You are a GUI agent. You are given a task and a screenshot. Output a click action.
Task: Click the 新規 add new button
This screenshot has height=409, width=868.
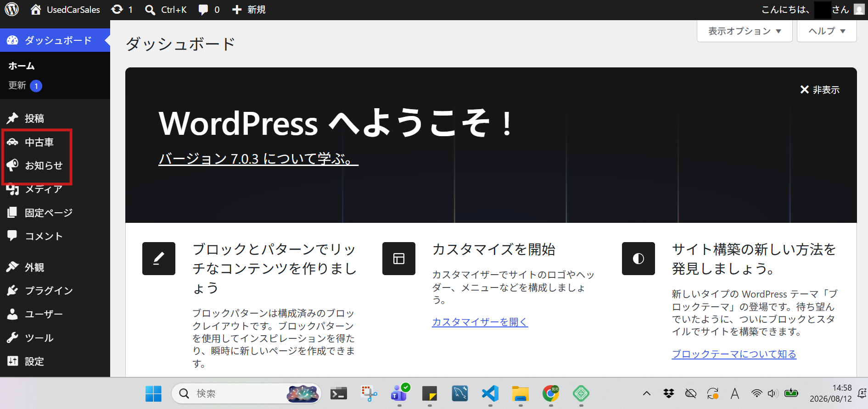coord(249,10)
